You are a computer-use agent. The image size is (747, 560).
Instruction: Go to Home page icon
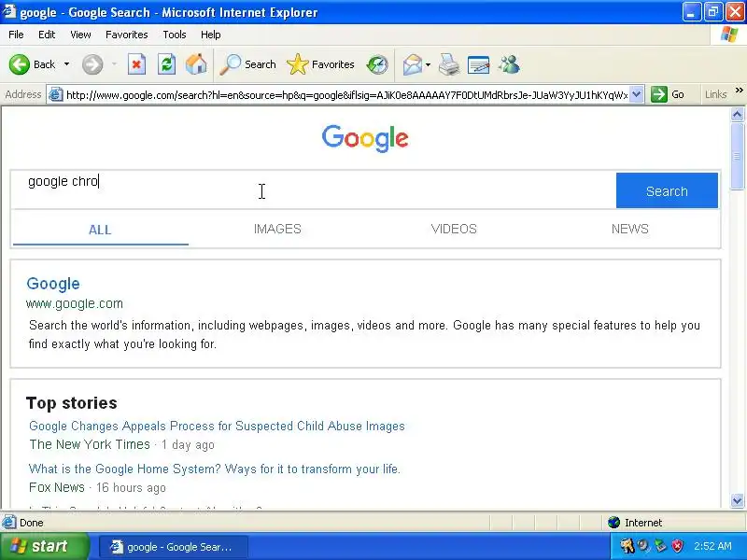coord(196,64)
